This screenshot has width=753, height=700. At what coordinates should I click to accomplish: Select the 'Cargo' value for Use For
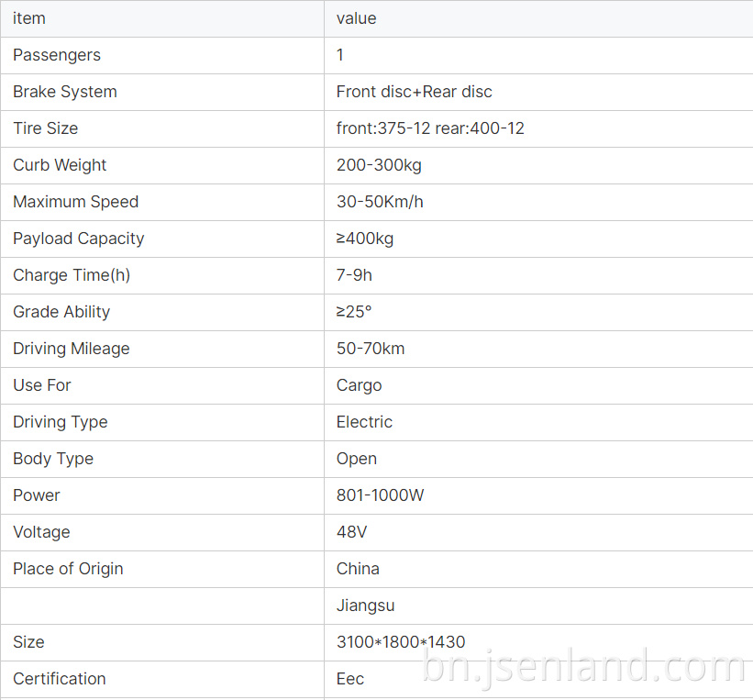tap(359, 385)
